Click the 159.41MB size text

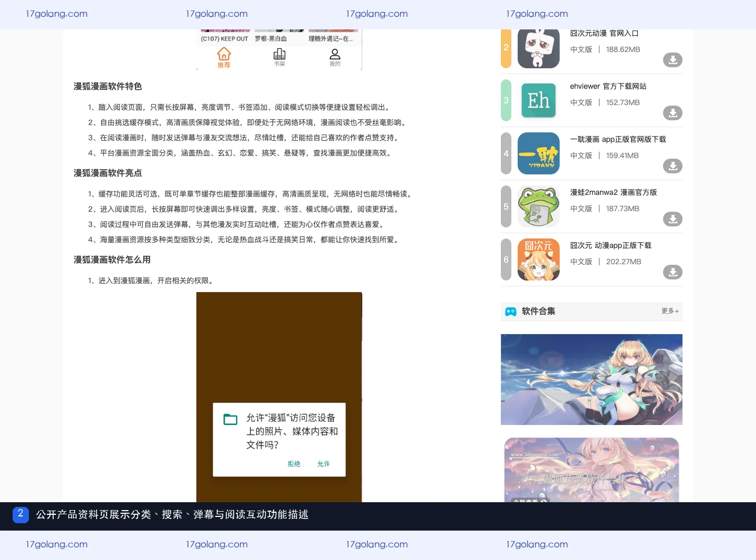[622, 155]
